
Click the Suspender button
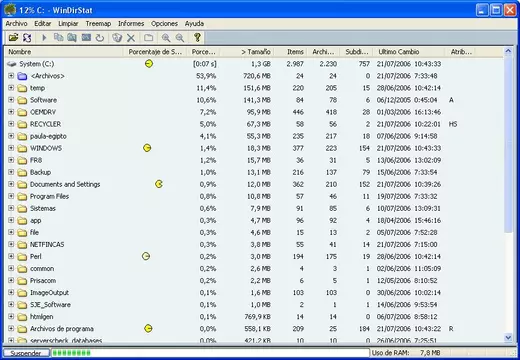26,353
